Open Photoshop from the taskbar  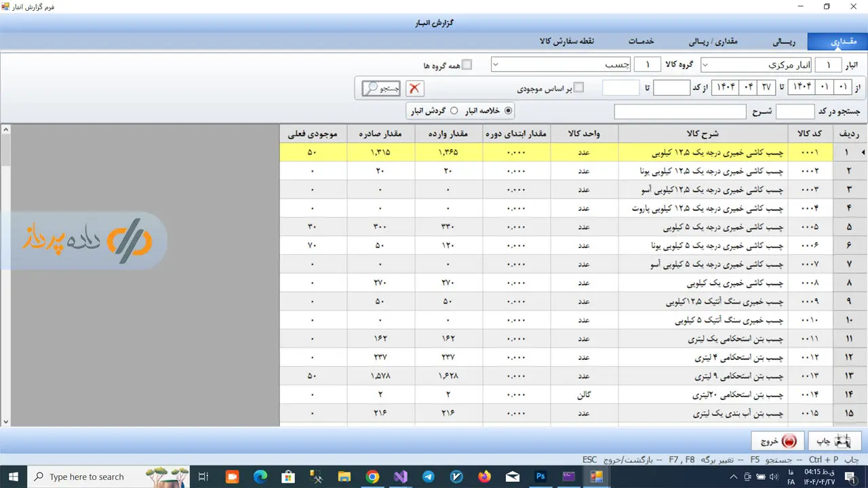[x=540, y=476]
